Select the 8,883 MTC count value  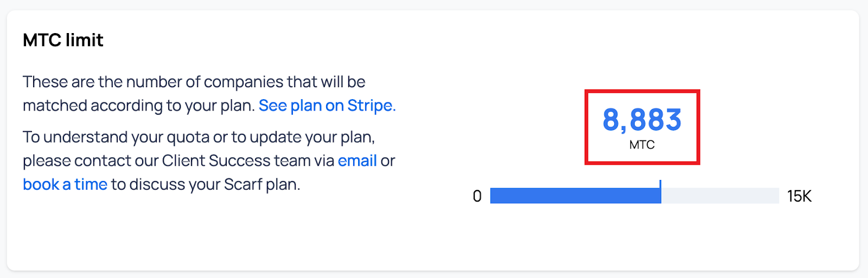pyautogui.click(x=642, y=120)
